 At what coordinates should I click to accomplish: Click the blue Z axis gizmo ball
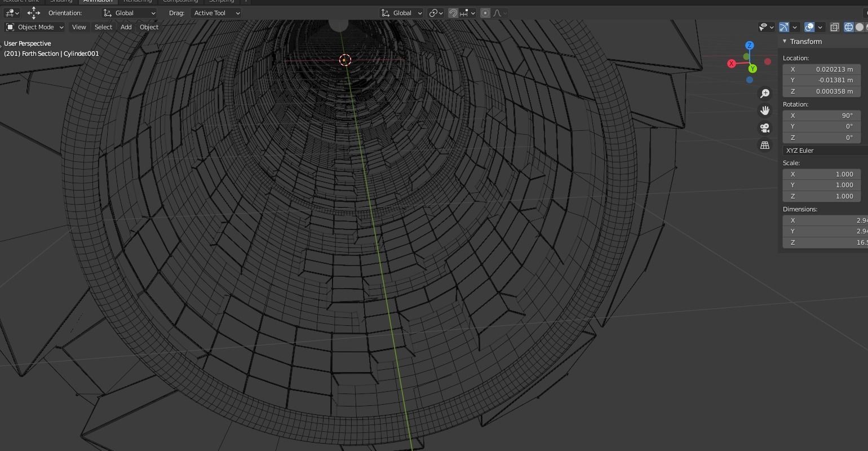750,45
